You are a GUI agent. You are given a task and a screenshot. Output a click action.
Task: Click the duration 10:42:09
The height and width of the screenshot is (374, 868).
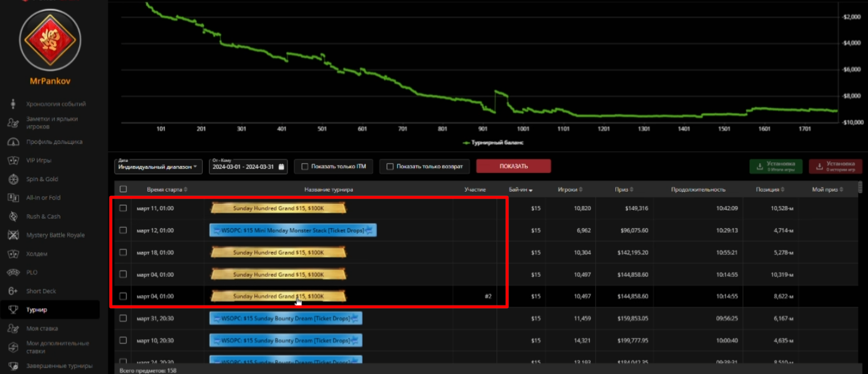[725, 208]
